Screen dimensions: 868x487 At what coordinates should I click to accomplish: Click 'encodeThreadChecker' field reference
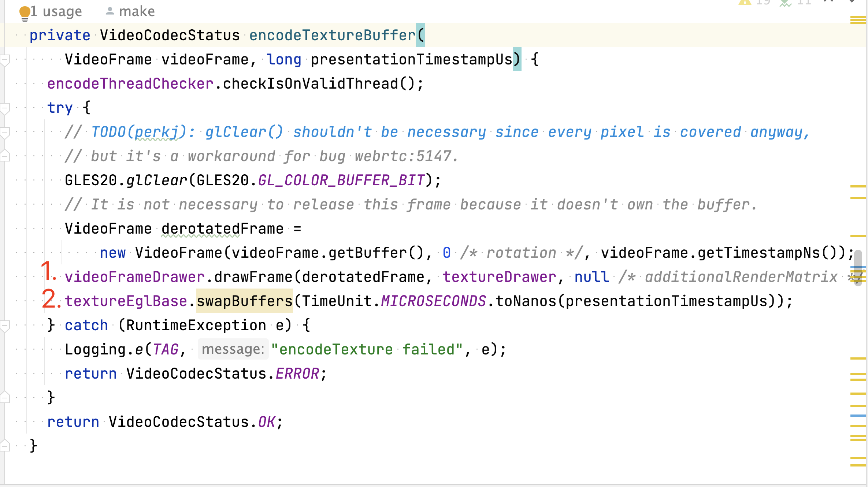[x=130, y=83]
